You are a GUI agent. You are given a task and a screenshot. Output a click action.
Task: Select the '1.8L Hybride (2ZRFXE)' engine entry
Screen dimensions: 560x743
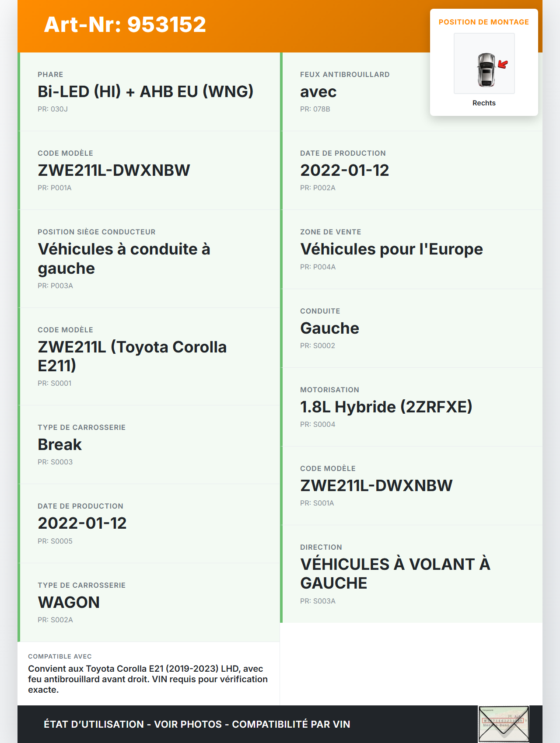(x=386, y=407)
